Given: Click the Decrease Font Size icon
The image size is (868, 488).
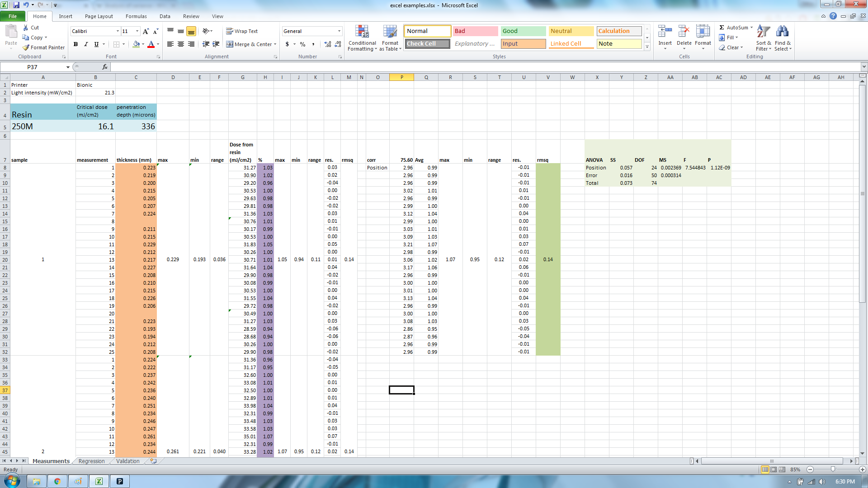Looking at the screenshot, I should pos(156,31).
